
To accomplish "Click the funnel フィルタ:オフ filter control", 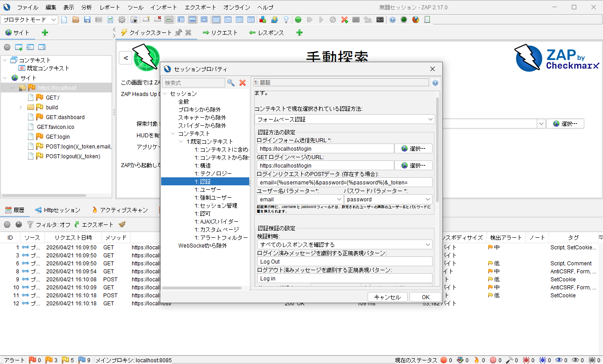I will click(x=49, y=224).
